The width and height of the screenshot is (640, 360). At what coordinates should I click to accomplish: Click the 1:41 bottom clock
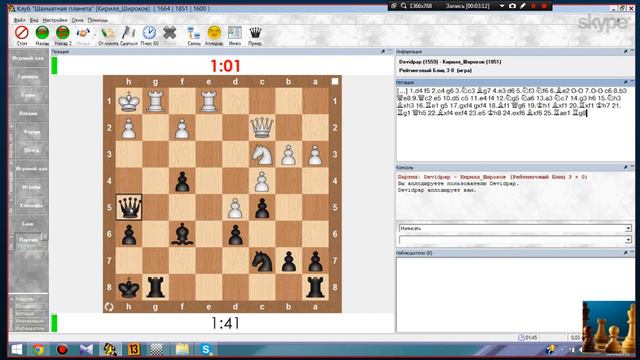(x=225, y=323)
